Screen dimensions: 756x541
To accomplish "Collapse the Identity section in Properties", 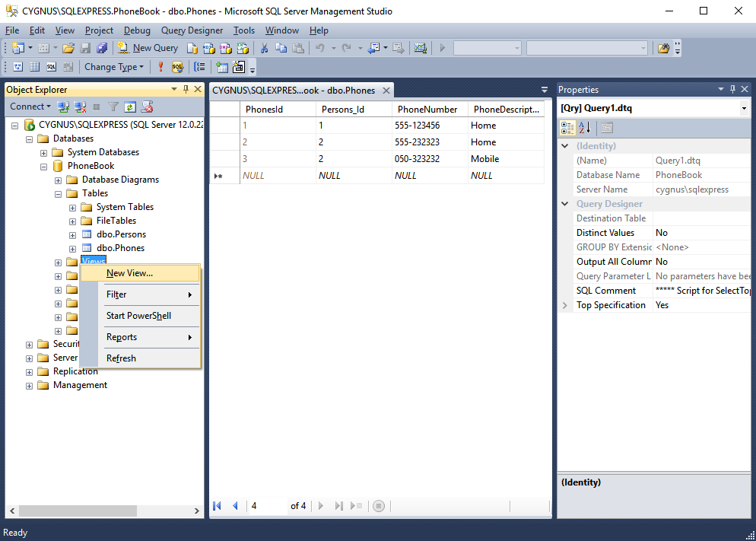I will click(x=565, y=145).
